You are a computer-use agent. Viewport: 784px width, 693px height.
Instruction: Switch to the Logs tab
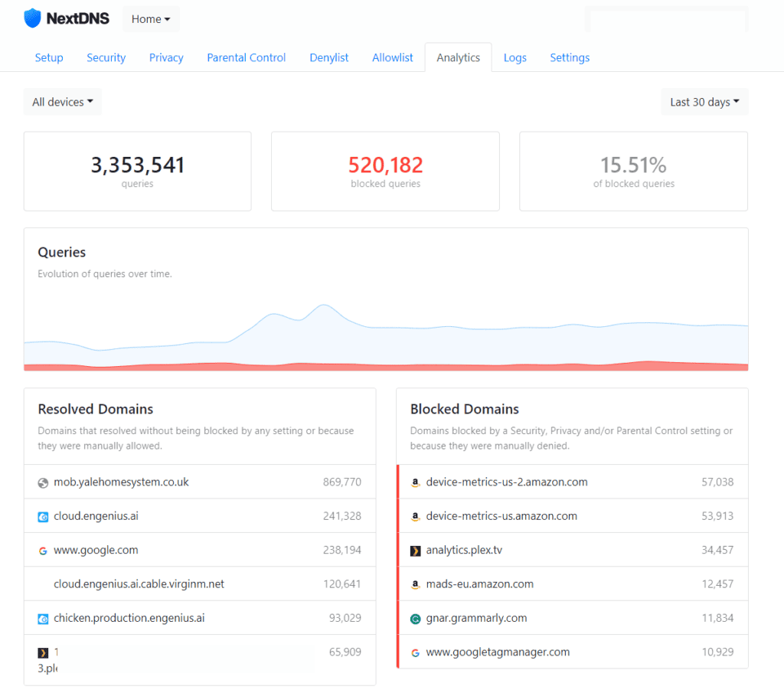(514, 57)
